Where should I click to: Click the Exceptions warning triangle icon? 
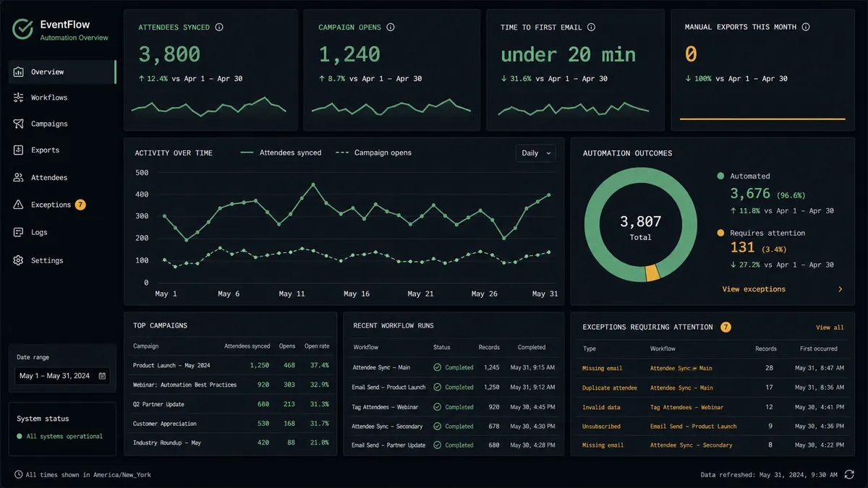18,205
